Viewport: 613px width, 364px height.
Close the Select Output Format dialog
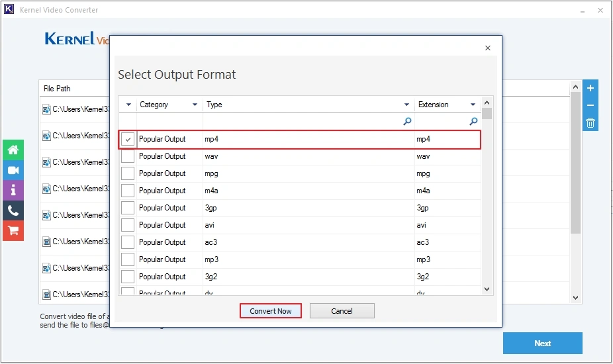click(487, 48)
